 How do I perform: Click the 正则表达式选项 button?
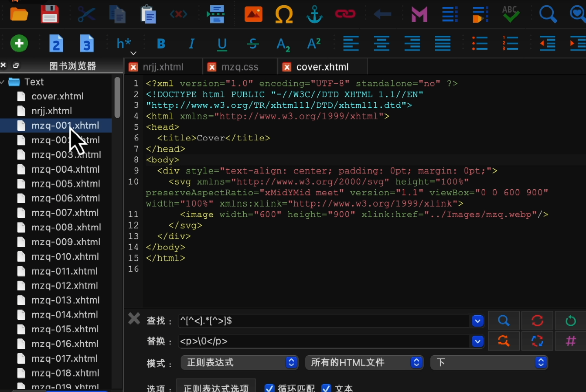click(x=216, y=388)
